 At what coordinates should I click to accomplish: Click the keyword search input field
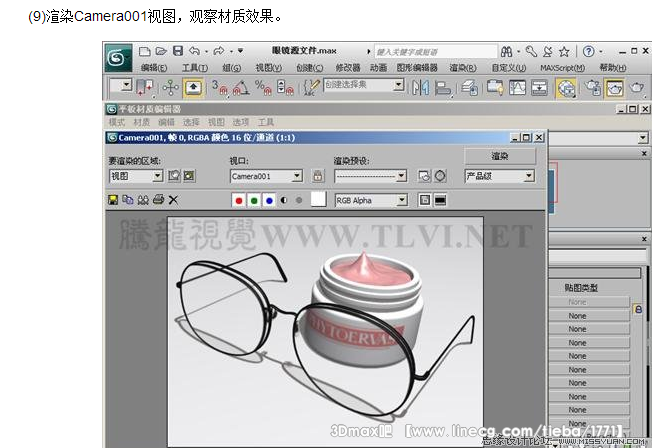(435, 52)
